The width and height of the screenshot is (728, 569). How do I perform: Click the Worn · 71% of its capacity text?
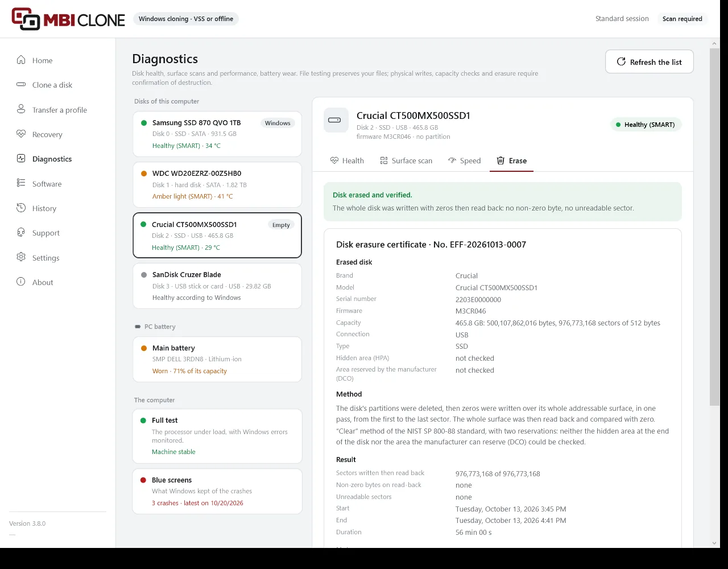[x=189, y=371]
